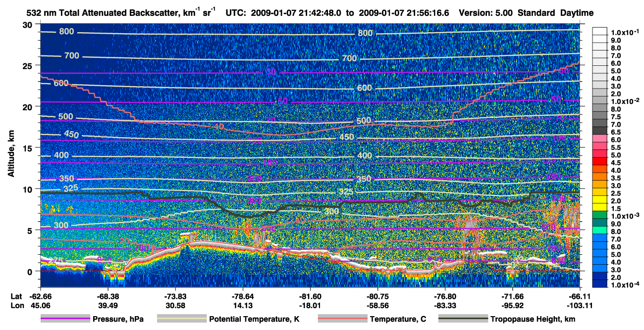Click the 'Daytime' word in the title

pos(577,13)
